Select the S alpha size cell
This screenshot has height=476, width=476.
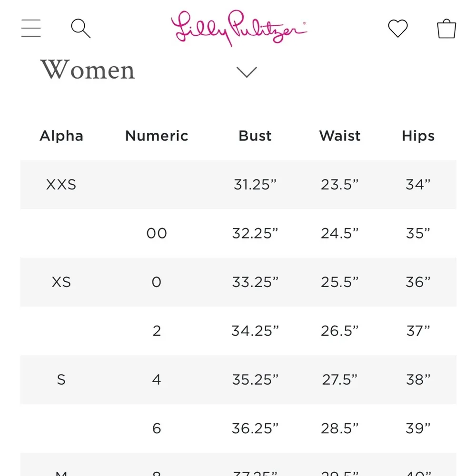coord(61,380)
